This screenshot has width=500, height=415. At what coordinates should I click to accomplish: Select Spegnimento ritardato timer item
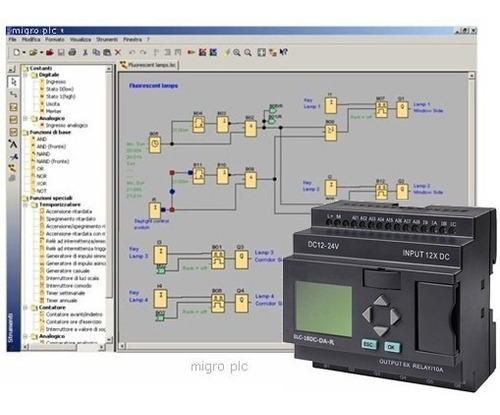71,219
